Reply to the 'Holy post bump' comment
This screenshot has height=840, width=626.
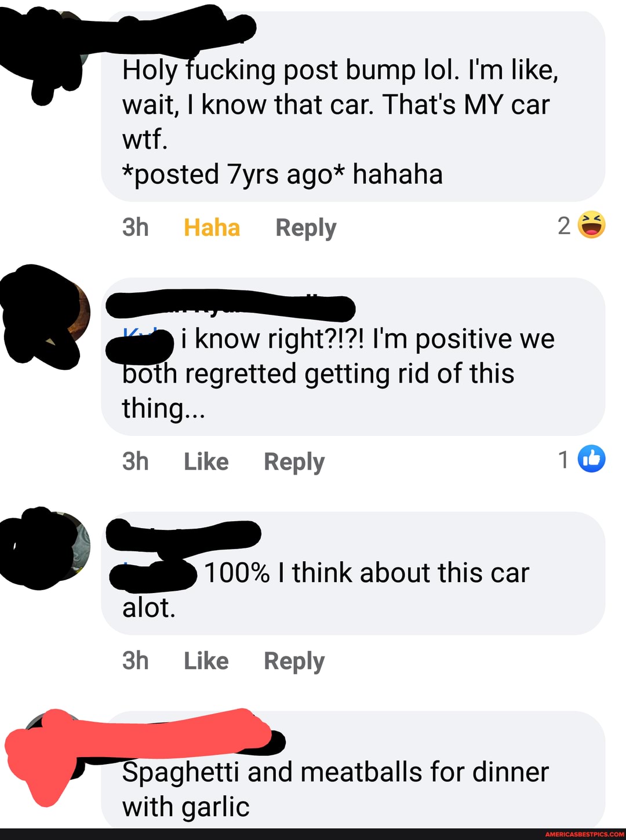coord(305,228)
